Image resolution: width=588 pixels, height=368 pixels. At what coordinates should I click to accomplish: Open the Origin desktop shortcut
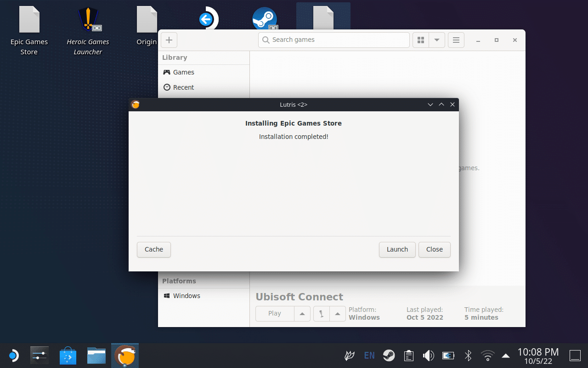(147, 27)
